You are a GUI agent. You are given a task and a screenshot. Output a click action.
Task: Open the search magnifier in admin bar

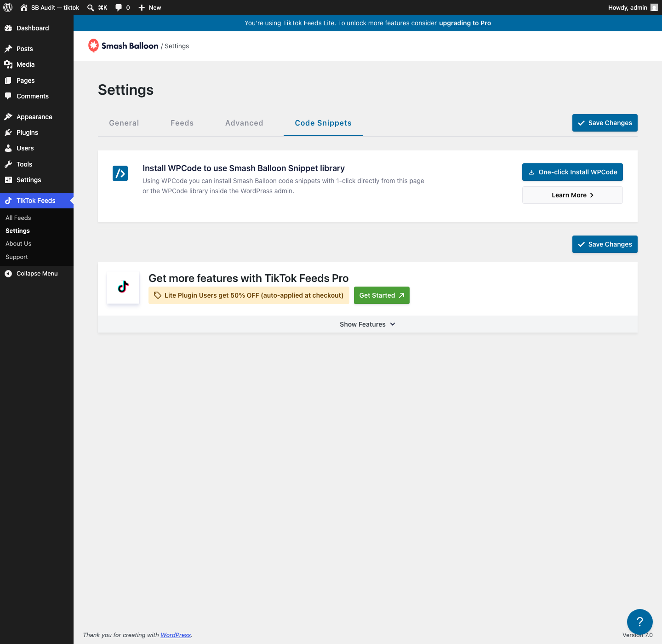tap(91, 7)
